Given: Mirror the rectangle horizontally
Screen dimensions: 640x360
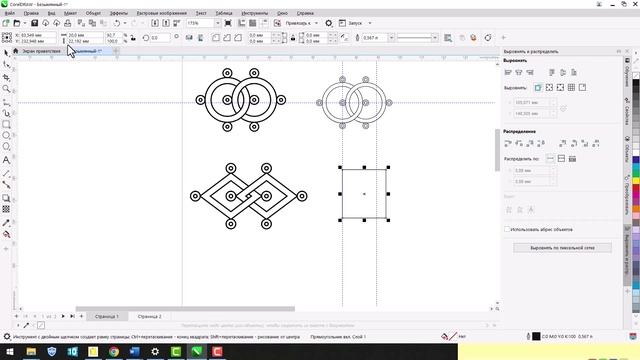Looking at the screenshot, I should pyautogui.click(x=189, y=38).
